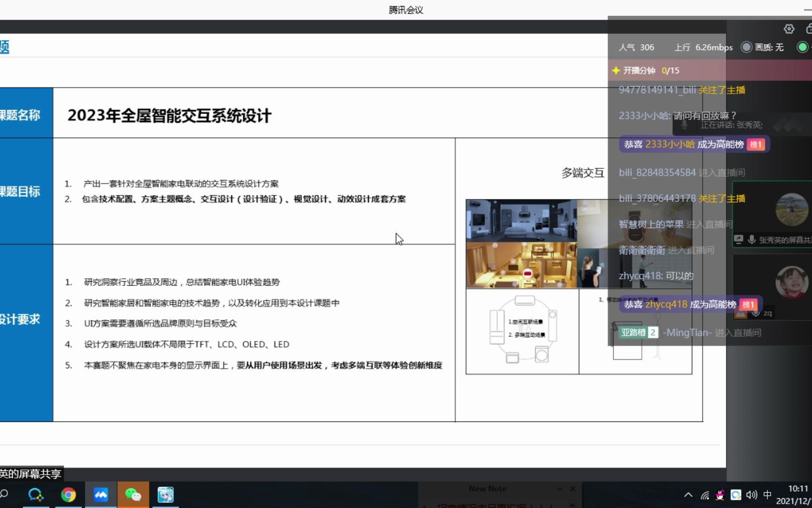Click 榜1 badge beside zhycq418
812x508 pixels.
coord(748,304)
